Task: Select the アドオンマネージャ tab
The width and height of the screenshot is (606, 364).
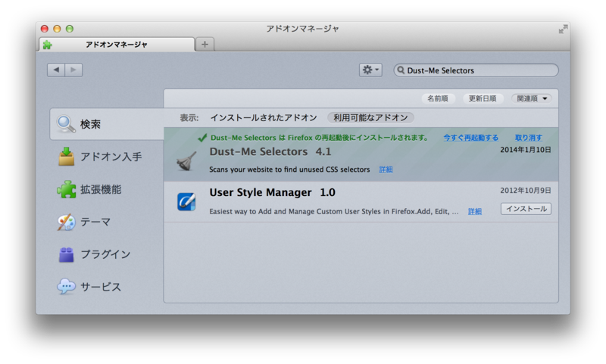Action: point(117,45)
